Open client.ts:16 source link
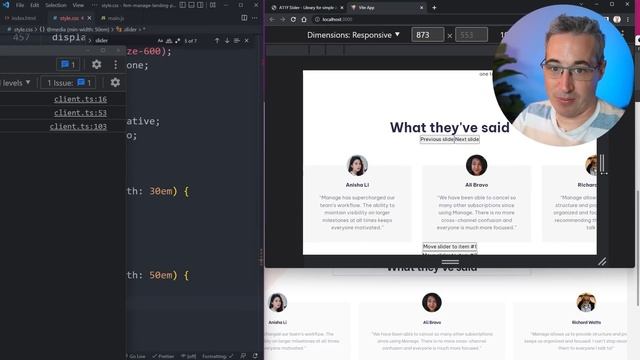The image size is (640, 360). (80, 99)
